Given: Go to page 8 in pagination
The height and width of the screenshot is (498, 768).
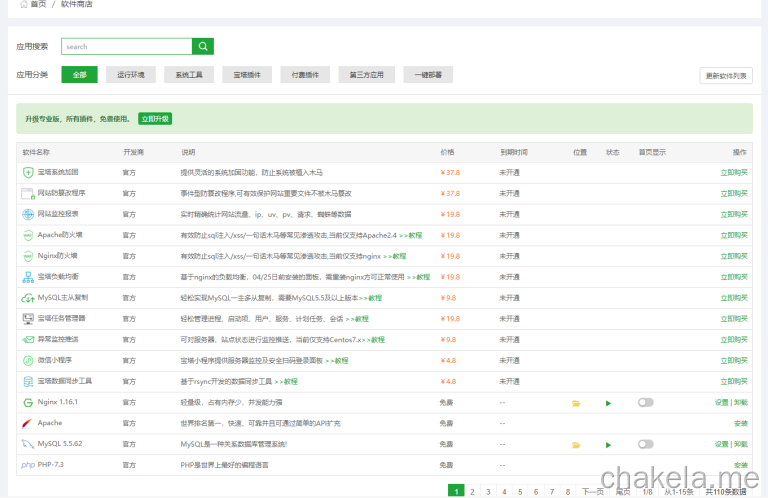Looking at the screenshot, I should 568,492.
